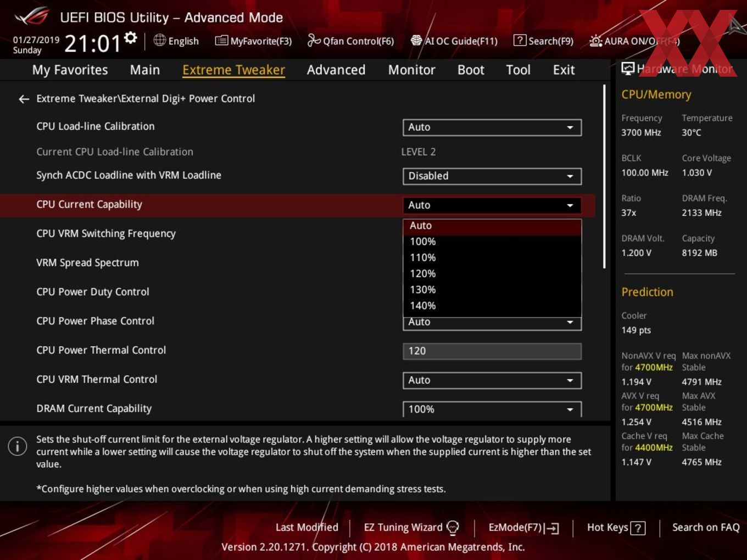Click the CPU Power Thermal Control field
This screenshot has height=560, width=747.
492,351
